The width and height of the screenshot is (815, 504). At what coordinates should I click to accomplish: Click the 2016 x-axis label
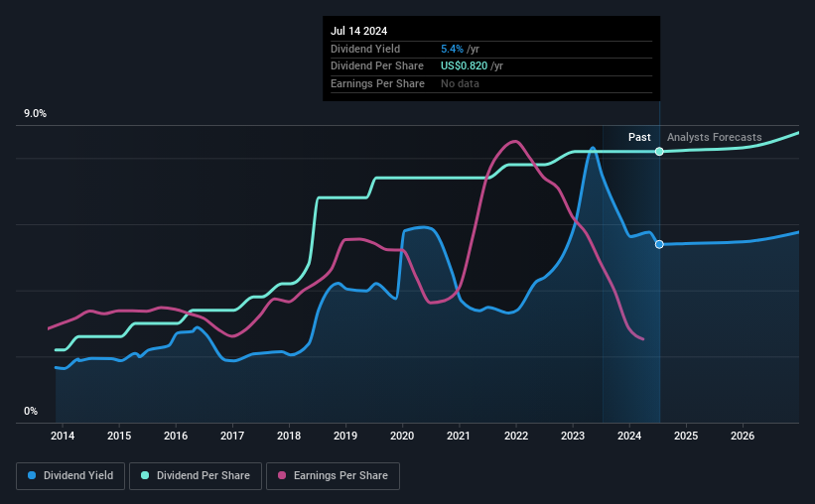point(176,436)
